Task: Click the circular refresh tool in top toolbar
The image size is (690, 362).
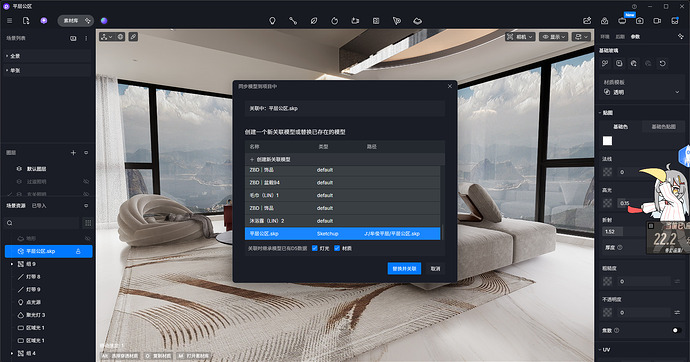Action: [x=334, y=21]
